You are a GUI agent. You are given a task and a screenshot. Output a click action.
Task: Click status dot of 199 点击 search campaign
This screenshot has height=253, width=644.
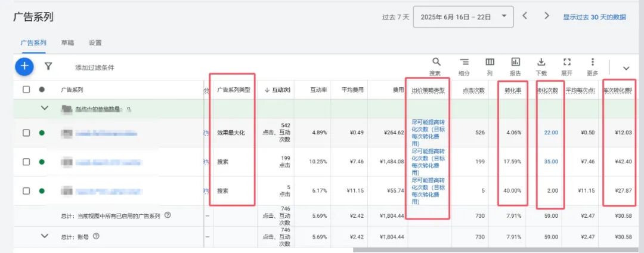coord(42,162)
